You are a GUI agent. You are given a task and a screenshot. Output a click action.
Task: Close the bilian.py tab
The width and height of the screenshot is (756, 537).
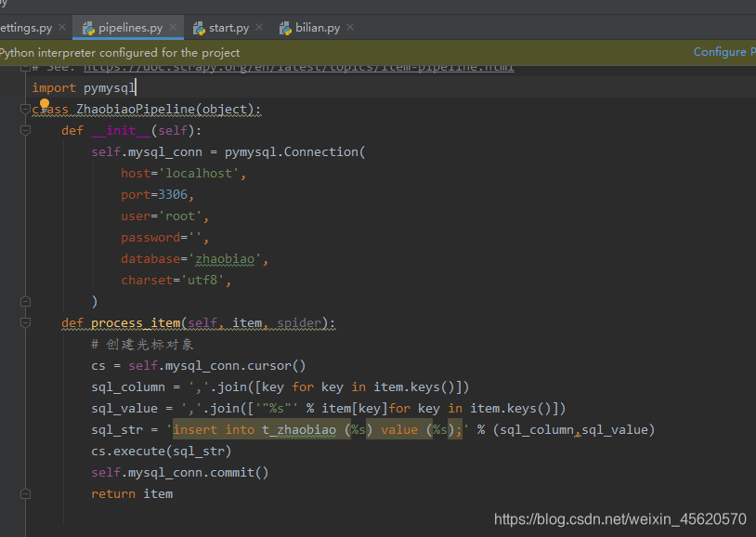point(350,28)
